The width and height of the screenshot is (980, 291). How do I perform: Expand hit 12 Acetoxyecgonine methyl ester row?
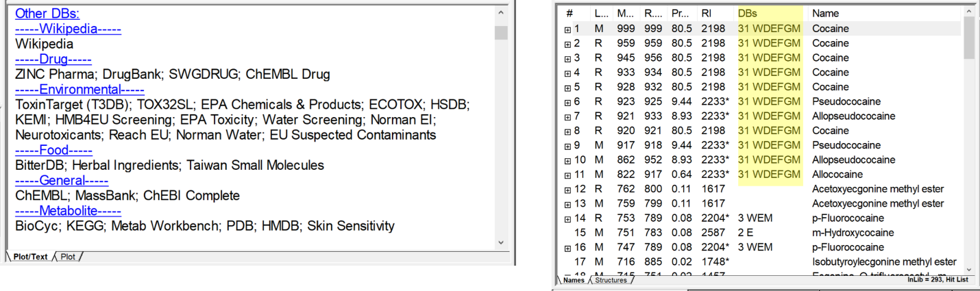(567, 189)
